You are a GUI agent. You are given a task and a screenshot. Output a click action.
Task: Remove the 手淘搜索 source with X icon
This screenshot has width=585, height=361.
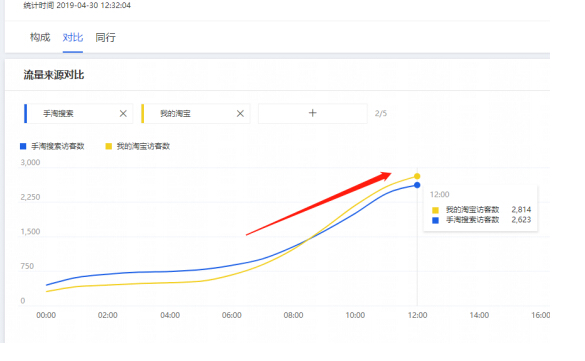[123, 113]
